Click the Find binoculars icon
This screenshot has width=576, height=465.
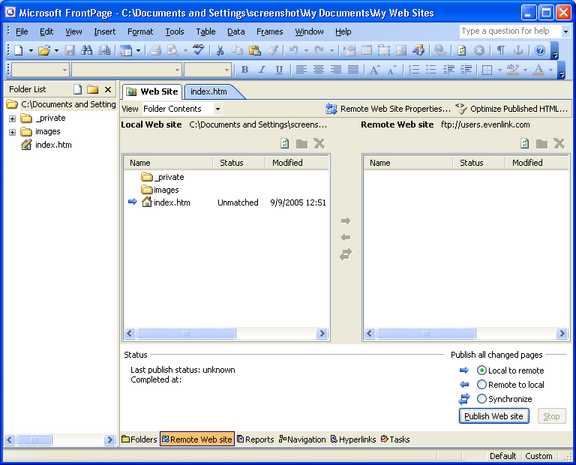pos(87,50)
